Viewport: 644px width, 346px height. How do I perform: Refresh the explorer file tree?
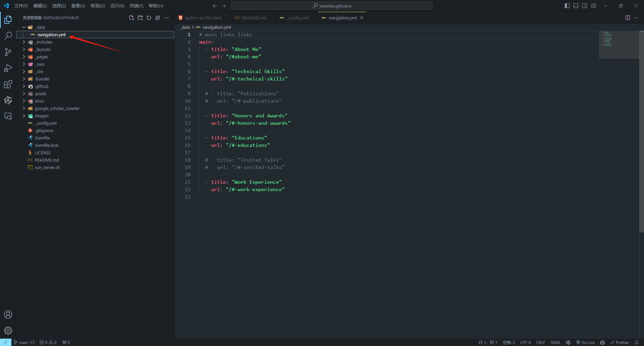149,18
